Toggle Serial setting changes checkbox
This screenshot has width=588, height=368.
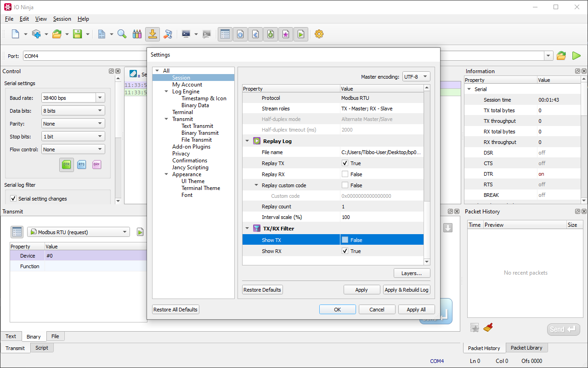(x=13, y=199)
